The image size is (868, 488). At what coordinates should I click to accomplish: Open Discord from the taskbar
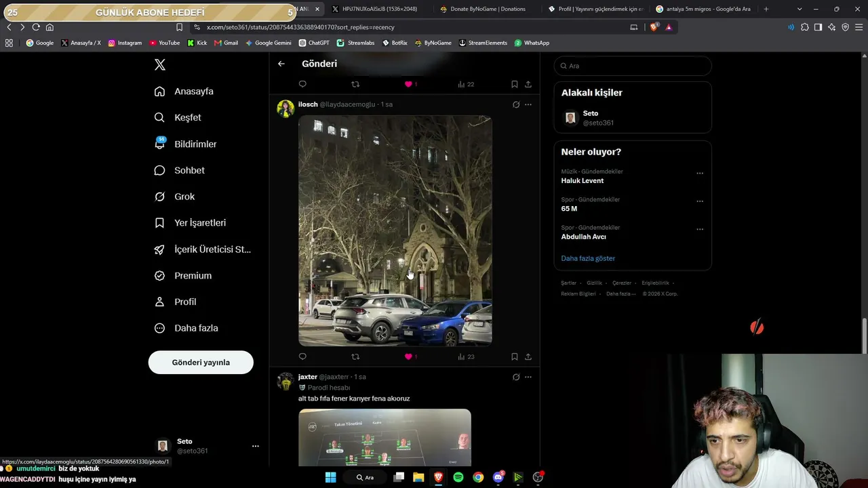coord(498,477)
